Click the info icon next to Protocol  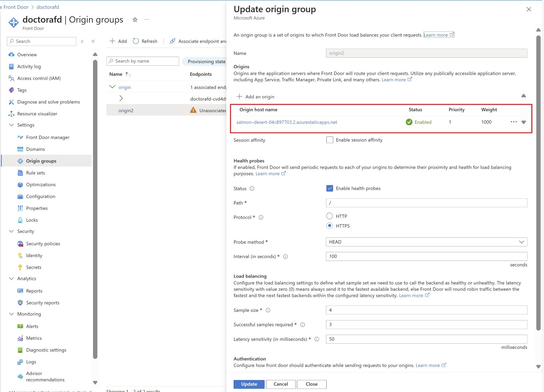pos(261,217)
